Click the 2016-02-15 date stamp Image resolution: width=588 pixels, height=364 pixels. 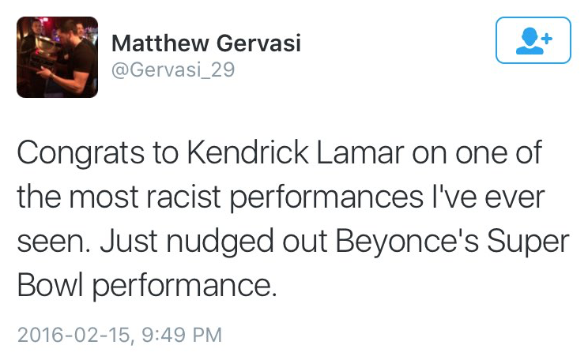click(73, 335)
